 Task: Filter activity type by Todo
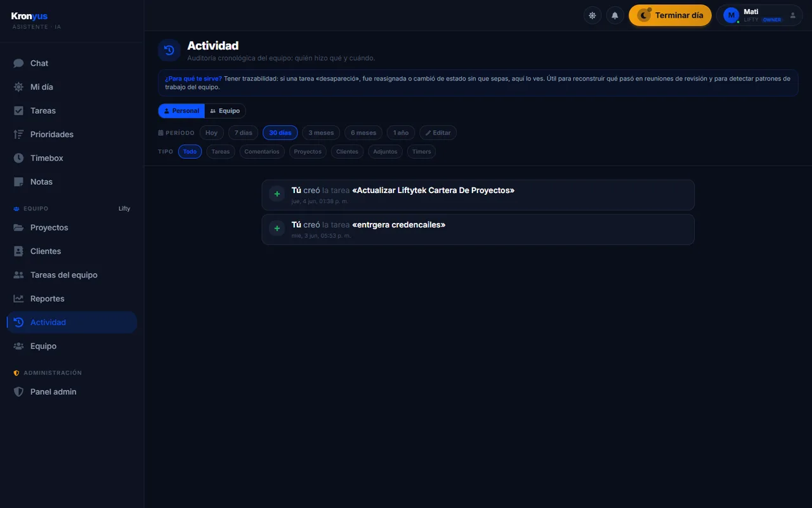pyautogui.click(x=190, y=152)
